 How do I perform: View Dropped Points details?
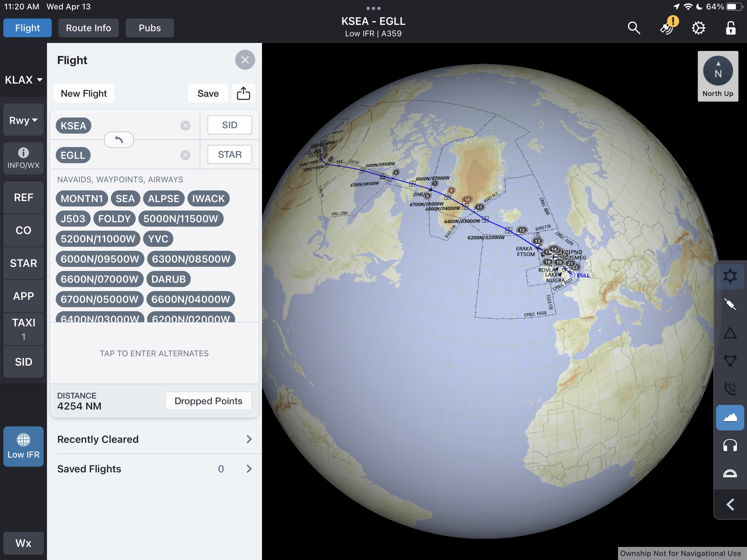point(208,401)
